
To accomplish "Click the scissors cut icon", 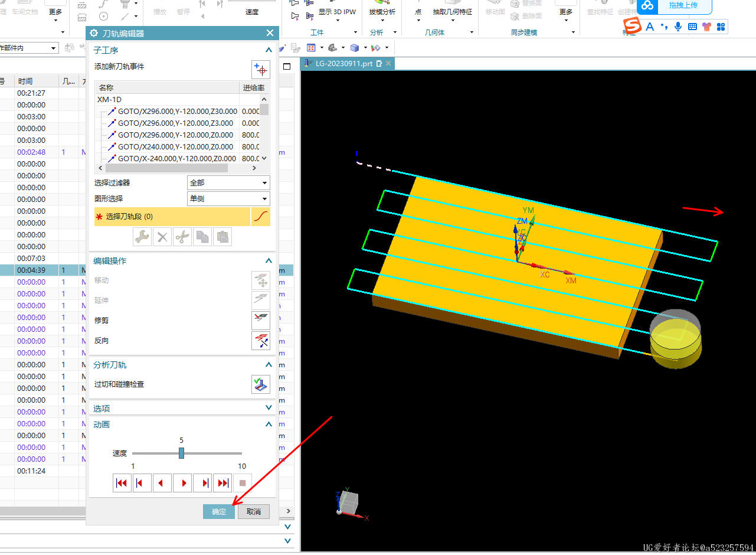I will 182,237.
